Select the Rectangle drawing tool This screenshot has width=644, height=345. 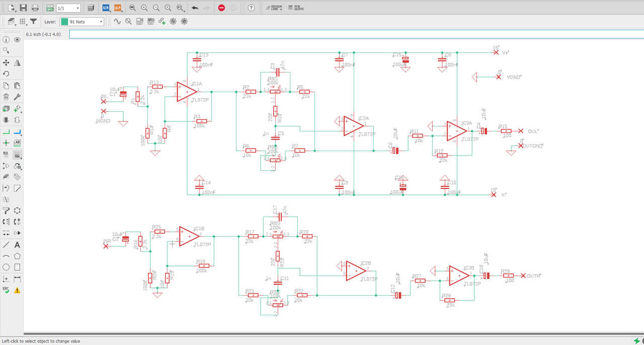[x=17, y=267]
